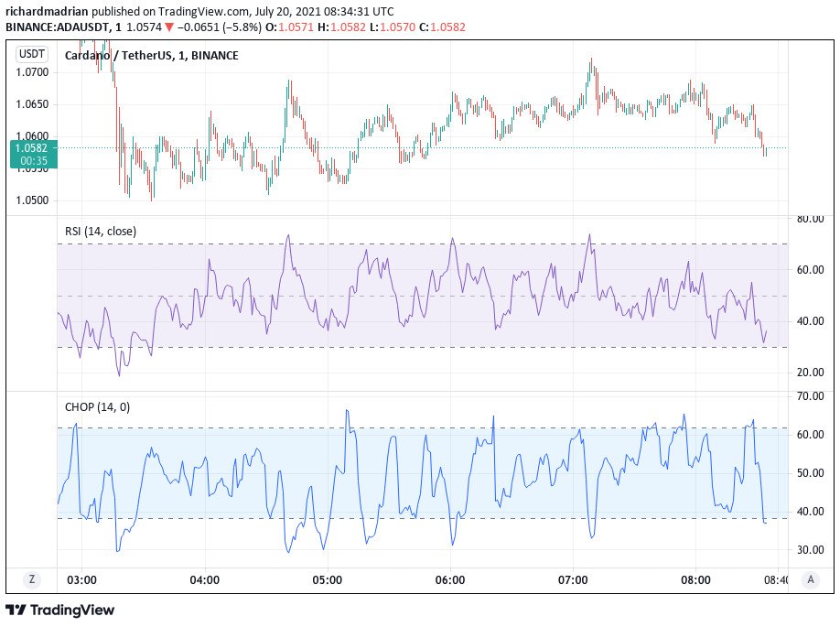The width and height of the screenshot is (840, 627).
Task: Click the CHOP 60.00 scale value
Action: pyautogui.click(x=810, y=434)
